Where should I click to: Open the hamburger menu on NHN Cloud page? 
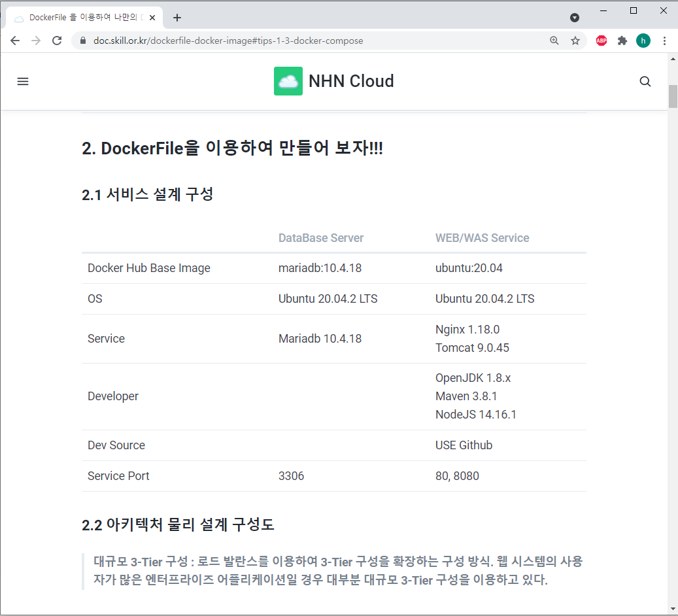pos(23,81)
